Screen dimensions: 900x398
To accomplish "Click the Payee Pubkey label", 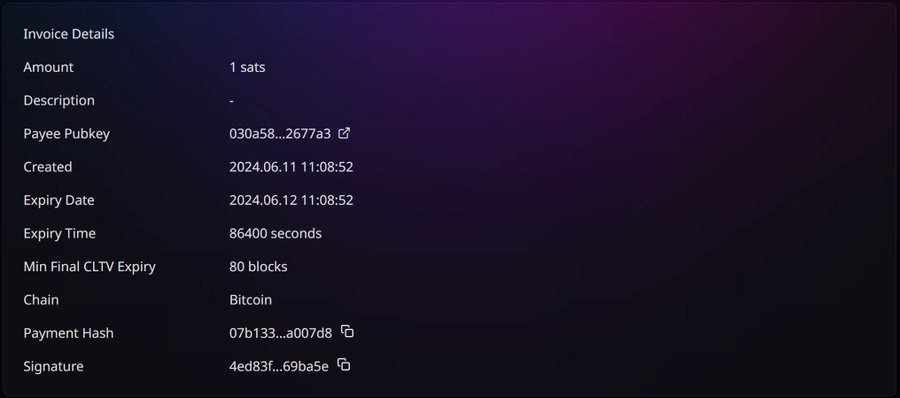I will [x=67, y=134].
